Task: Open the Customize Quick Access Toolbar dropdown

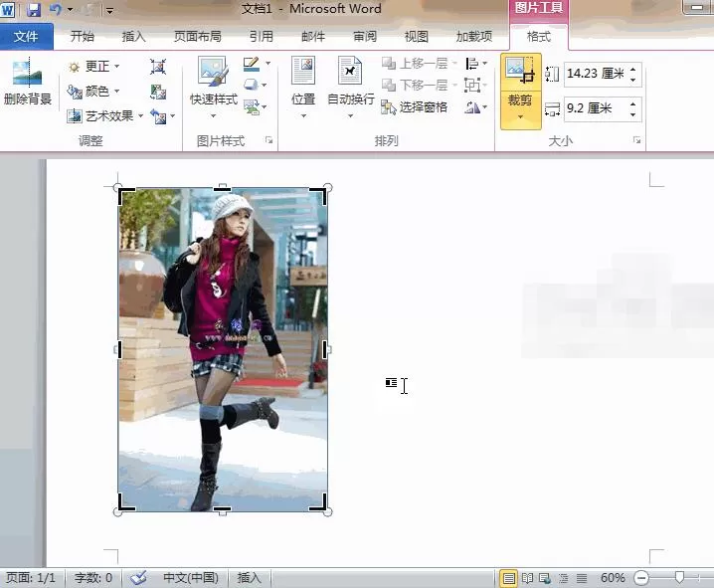Action: pos(109,10)
